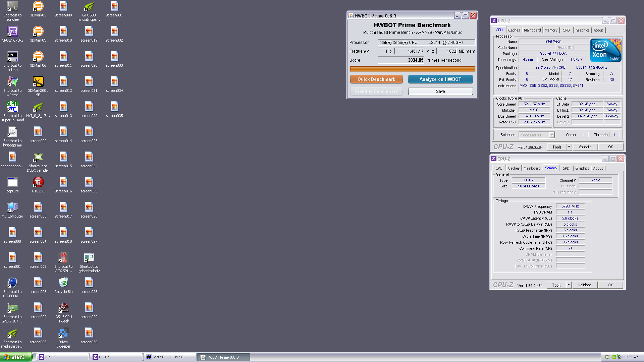
Task: Switch to Mainboard tab in top CPU-Z
Action: click(x=532, y=30)
